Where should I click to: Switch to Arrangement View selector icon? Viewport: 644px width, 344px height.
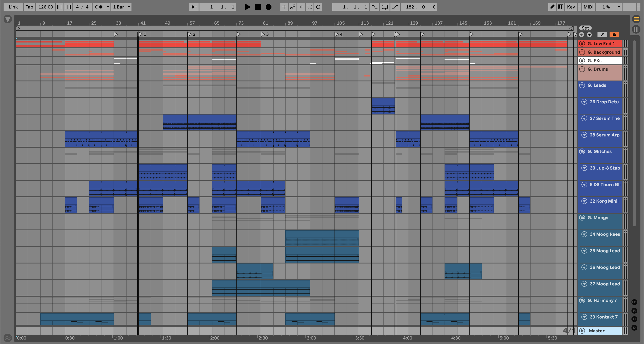click(x=636, y=19)
